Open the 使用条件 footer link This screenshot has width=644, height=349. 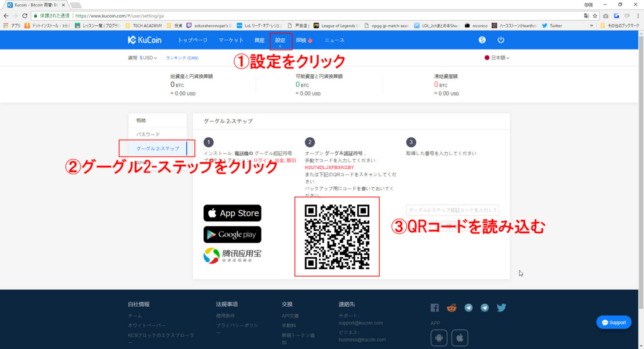pos(226,316)
